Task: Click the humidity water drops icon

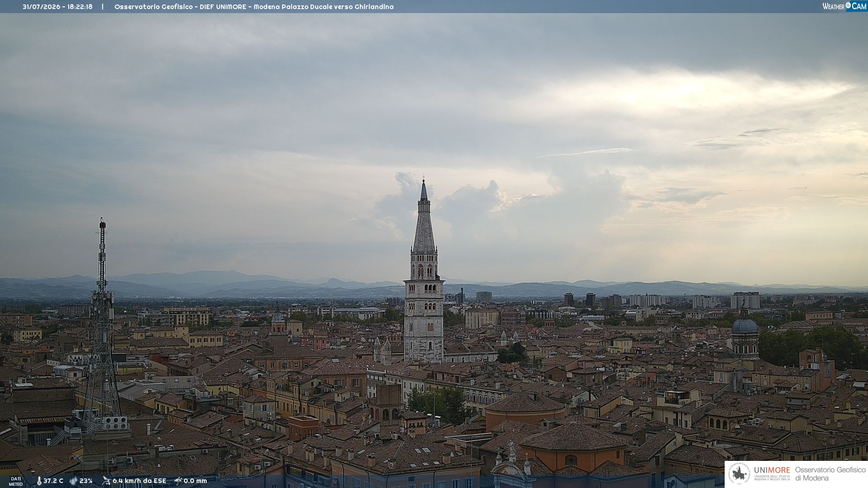Action: 73,481
